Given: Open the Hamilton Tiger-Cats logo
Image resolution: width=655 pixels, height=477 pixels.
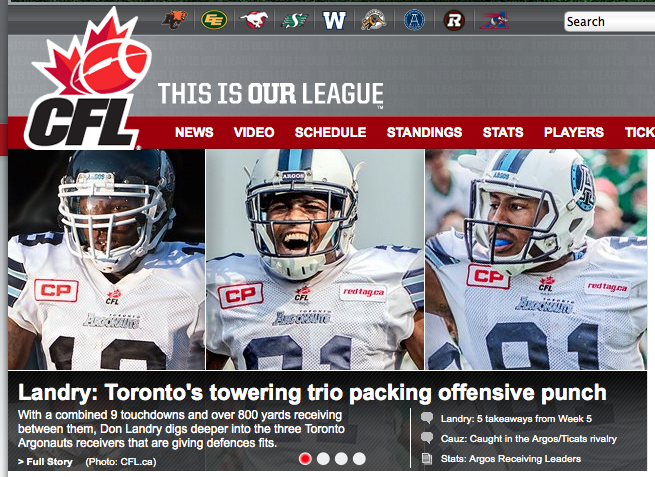Looking at the screenshot, I should click(x=373, y=20).
